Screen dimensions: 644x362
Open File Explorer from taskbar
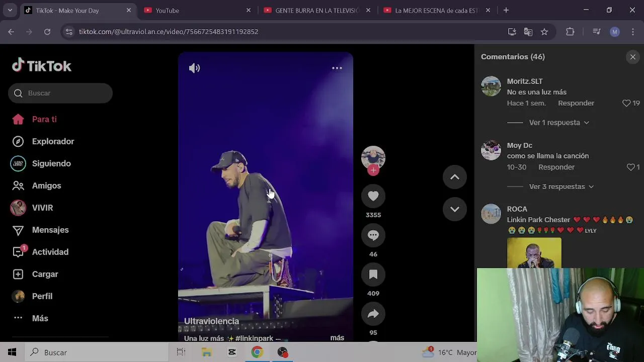(207, 352)
